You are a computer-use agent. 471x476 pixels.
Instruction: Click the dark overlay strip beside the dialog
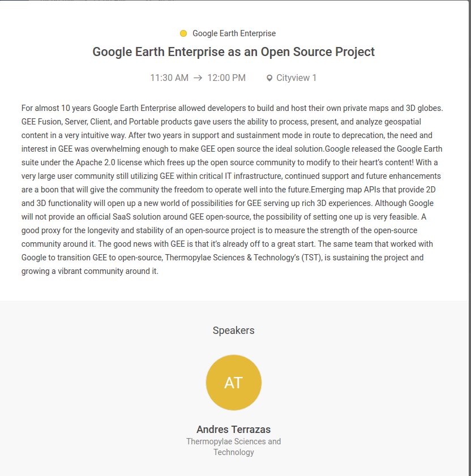pos(470,238)
